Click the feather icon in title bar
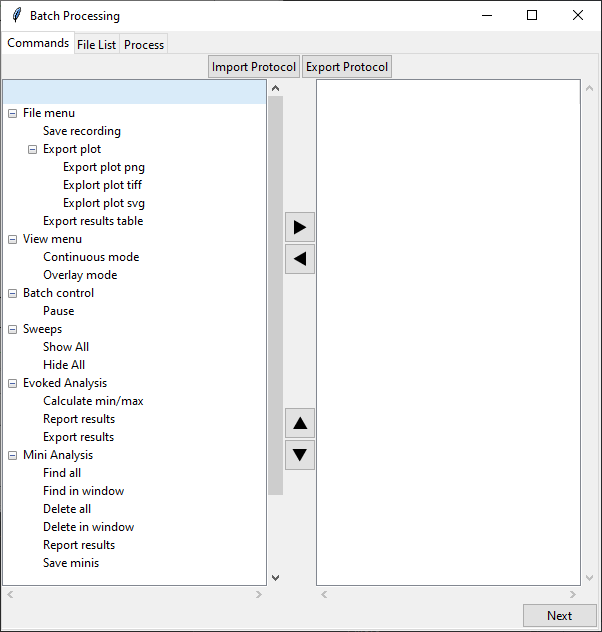Image resolution: width=602 pixels, height=632 pixels. (17, 15)
